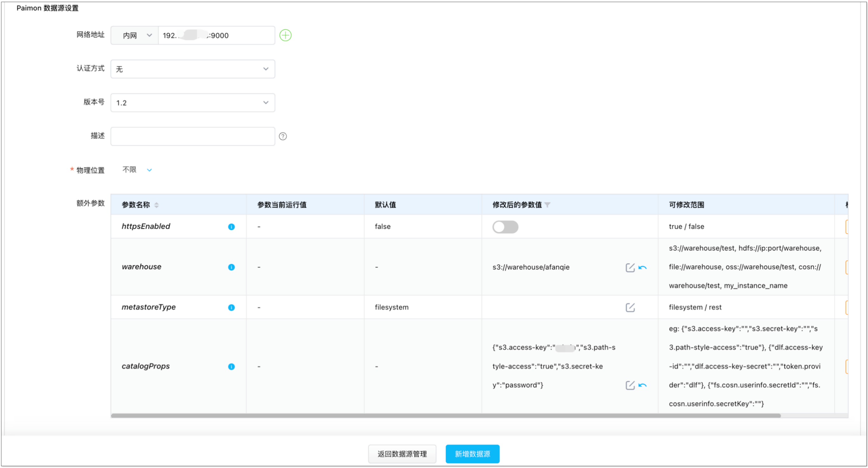Click the 返回数据源管理 button

[402, 454]
